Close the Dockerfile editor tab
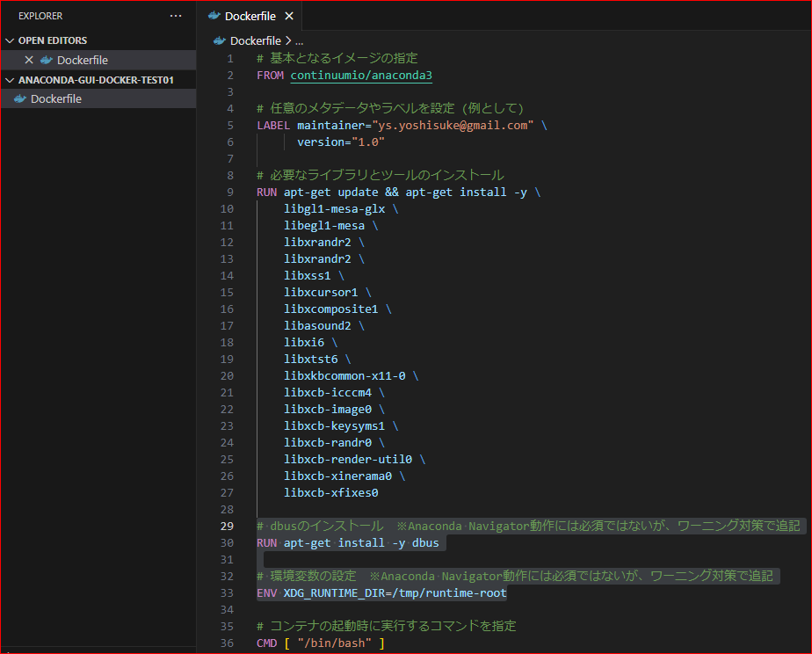The height and width of the screenshot is (654, 812). click(289, 16)
